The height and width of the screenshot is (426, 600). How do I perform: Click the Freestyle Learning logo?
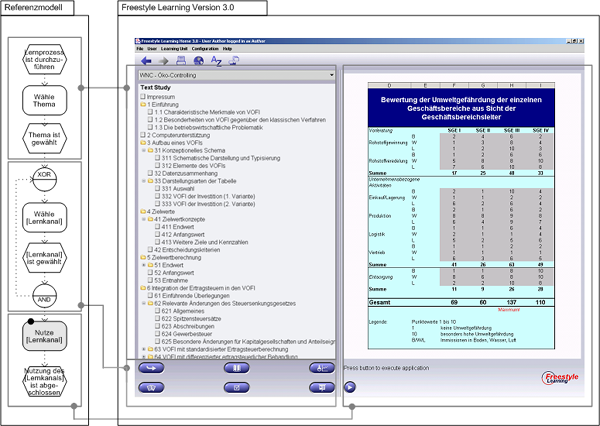560,378
